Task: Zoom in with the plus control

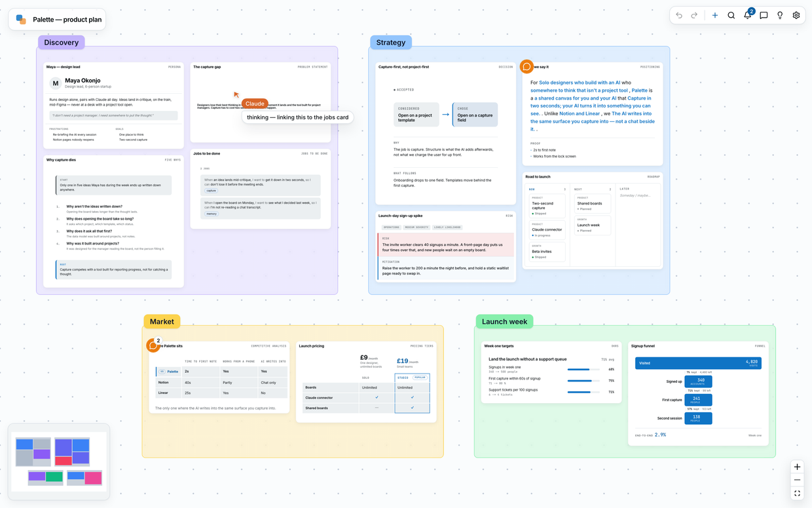Action: 797,467
